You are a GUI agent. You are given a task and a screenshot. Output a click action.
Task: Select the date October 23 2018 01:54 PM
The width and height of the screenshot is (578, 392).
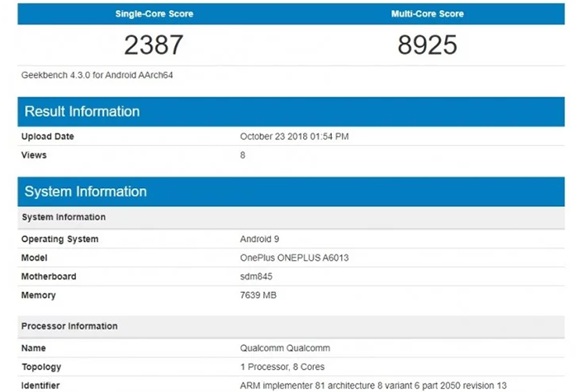294,136
